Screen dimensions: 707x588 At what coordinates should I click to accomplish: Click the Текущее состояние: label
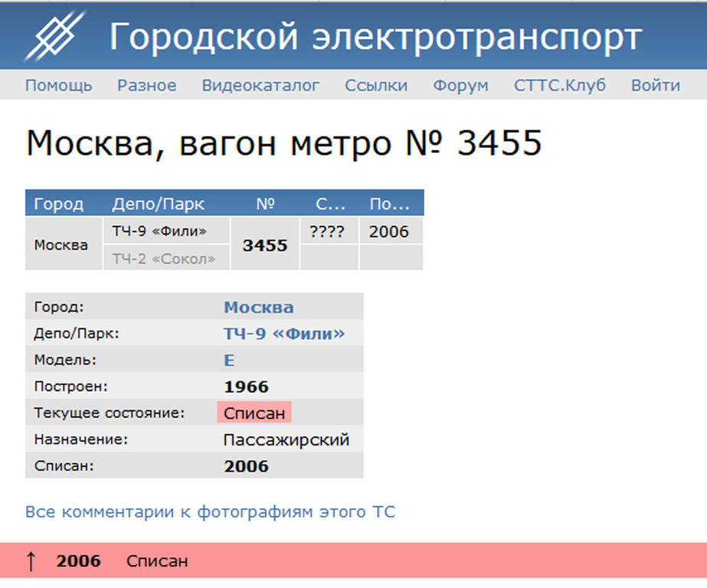click(x=110, y=413)
